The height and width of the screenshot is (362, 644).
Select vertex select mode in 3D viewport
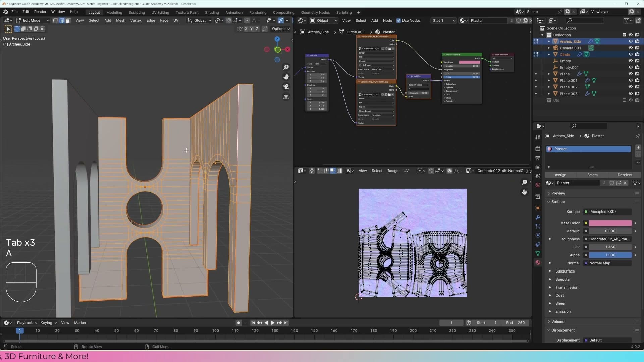[55, 21]
